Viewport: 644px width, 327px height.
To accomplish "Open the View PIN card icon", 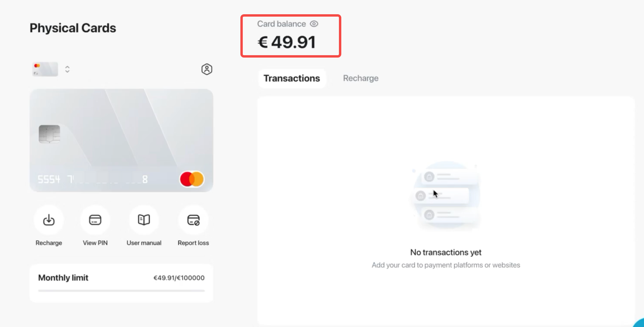I will [95, 220].
